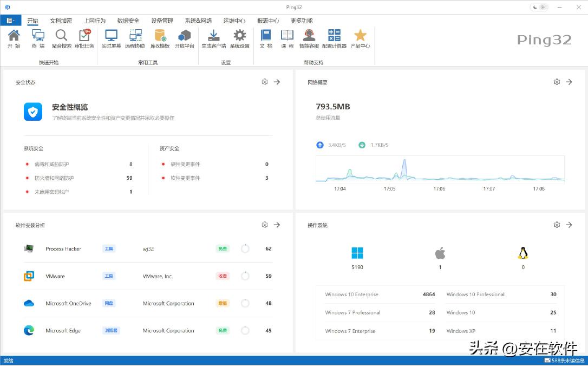Click the VMware app icon
588x366 pixels.
(x=29, y=276)
